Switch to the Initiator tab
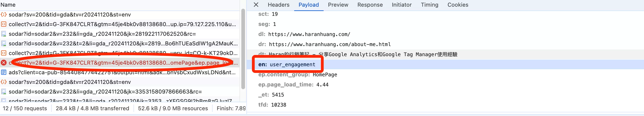Image resolution: width=644 pixels, height=116 pixels. tap(402, 5)
